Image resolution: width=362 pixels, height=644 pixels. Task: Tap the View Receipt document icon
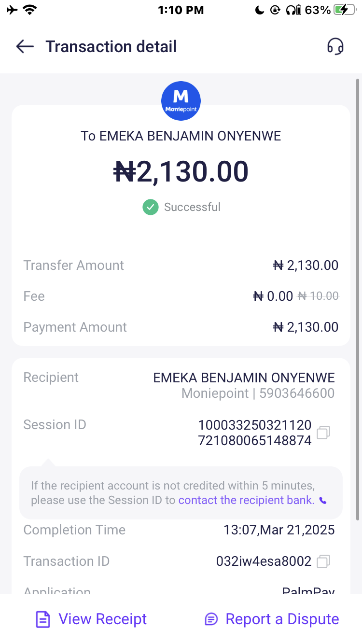43,619
